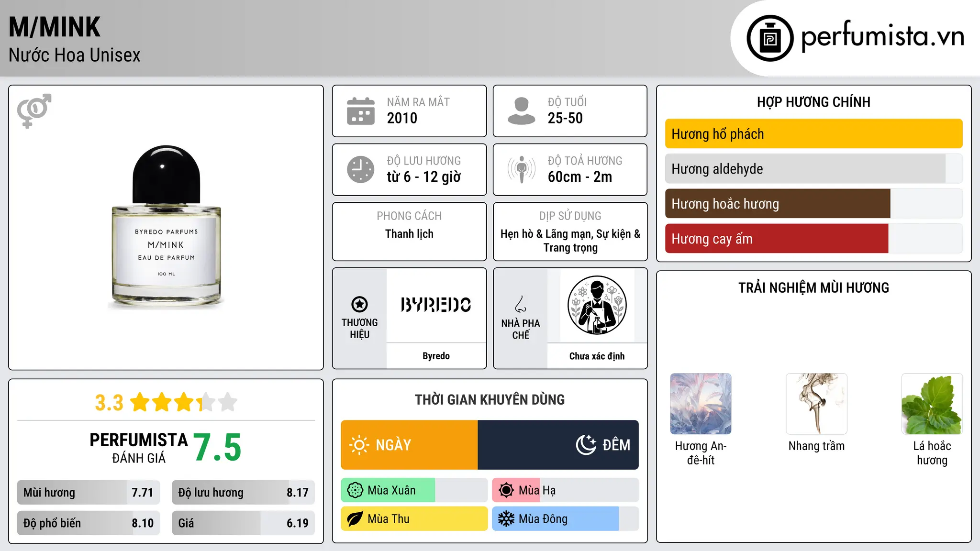The width and height of the screenshot is (980, 551).
Task: Click the Nước Hoa Unisex subtitle
Action: click(x=75, y=55)
